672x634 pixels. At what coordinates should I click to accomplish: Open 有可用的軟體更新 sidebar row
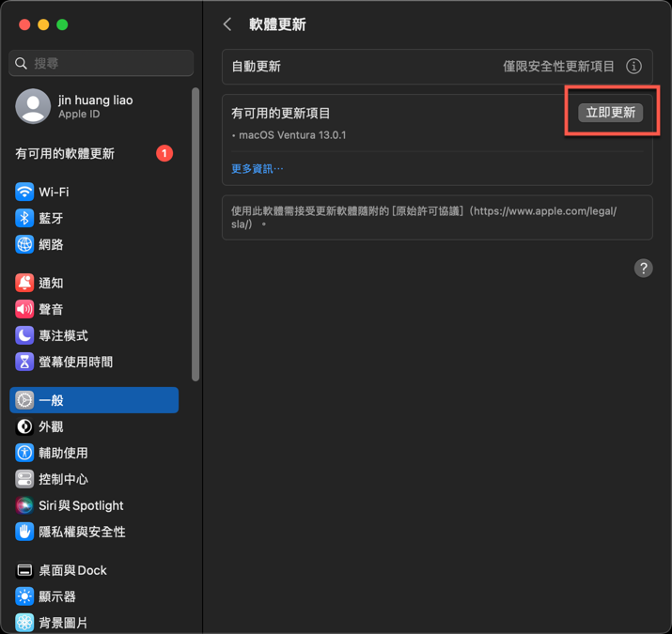click(94, 153)
